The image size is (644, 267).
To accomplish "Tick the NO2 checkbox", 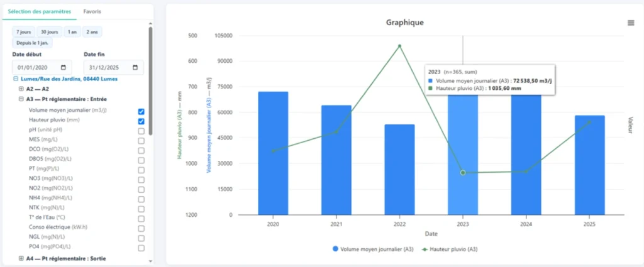I will point(142,190).
